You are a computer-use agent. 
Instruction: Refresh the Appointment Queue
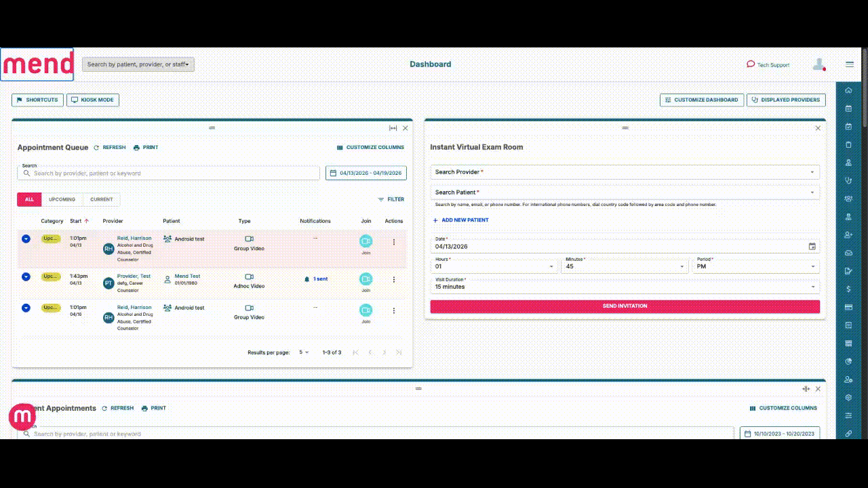point(110,147)
